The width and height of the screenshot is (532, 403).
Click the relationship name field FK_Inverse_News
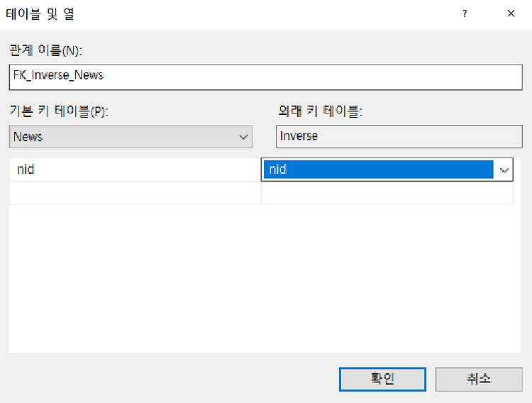tap(266, 77)
